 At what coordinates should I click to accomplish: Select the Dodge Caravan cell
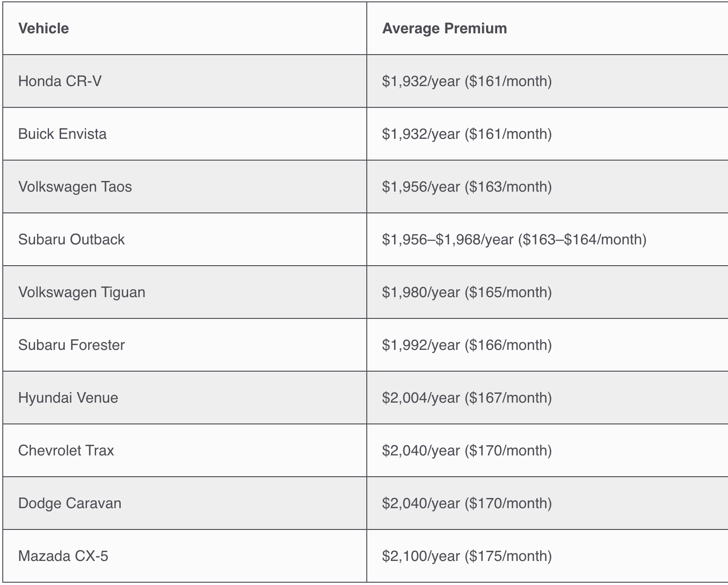click(69, 504)
